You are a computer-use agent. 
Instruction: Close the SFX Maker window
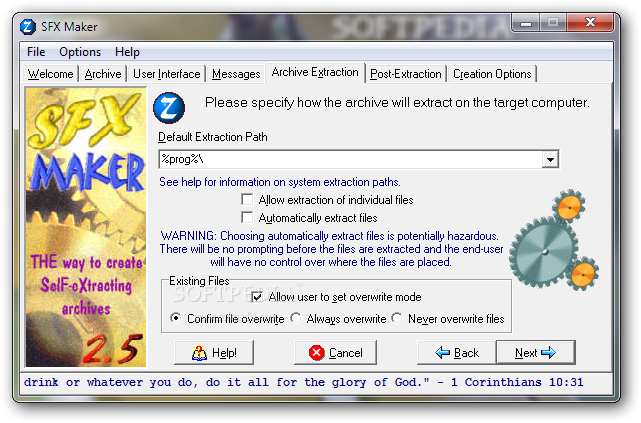point(590,22)
